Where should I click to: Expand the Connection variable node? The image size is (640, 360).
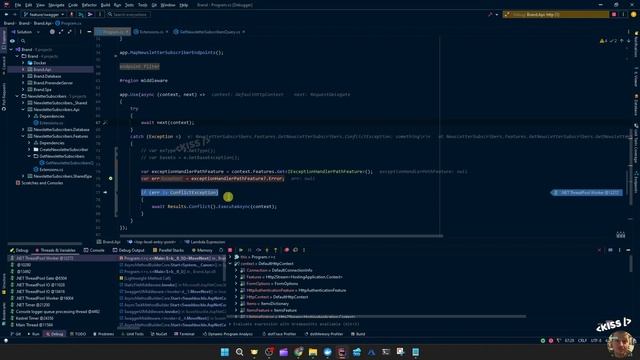[x=236, y=270]
